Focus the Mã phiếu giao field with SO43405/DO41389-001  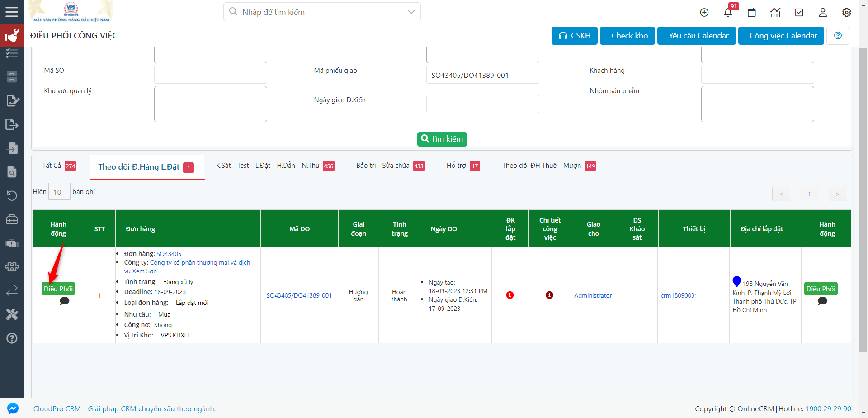pos(483,75)
